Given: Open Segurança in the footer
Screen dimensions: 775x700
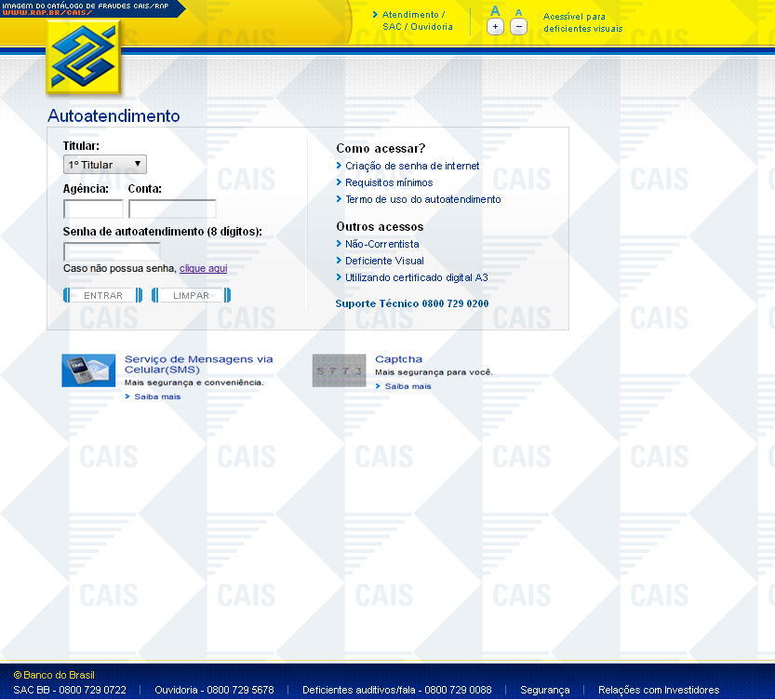Looking at the screenshot, I should click(x=544, y=690).
